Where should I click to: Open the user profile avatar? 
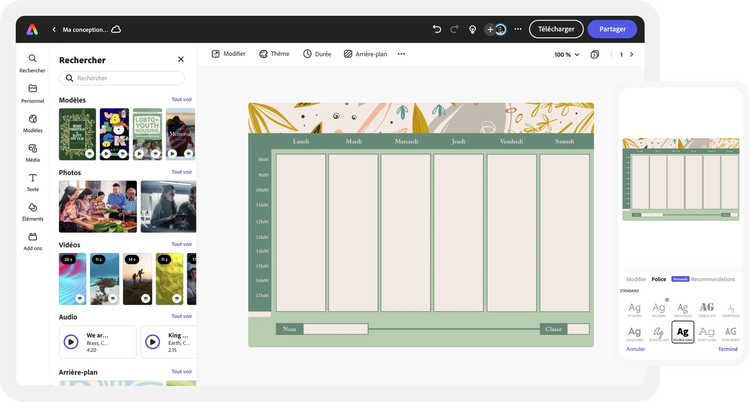pyautogui.click(x=500, y=30)
